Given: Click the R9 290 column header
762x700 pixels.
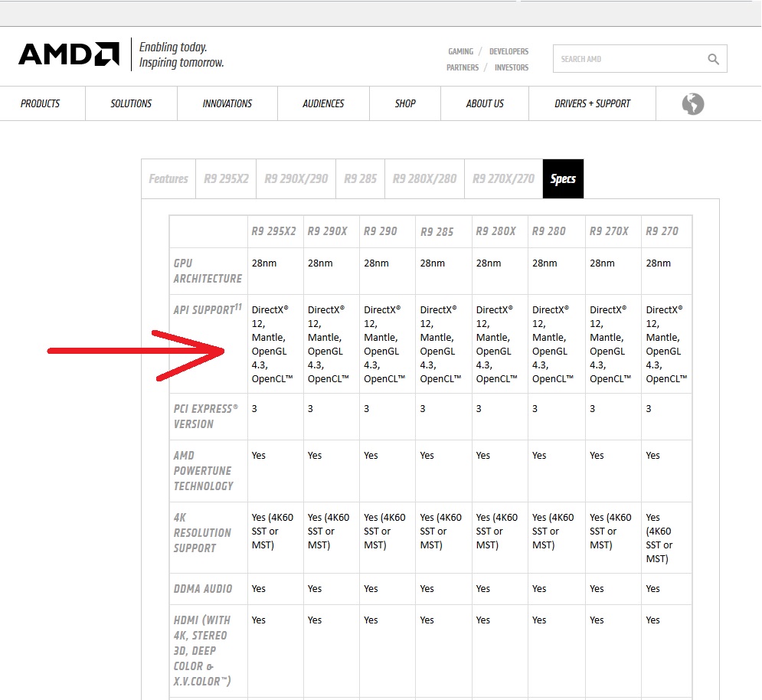Looking at the screenshot, I should click(x=381, y=231).
